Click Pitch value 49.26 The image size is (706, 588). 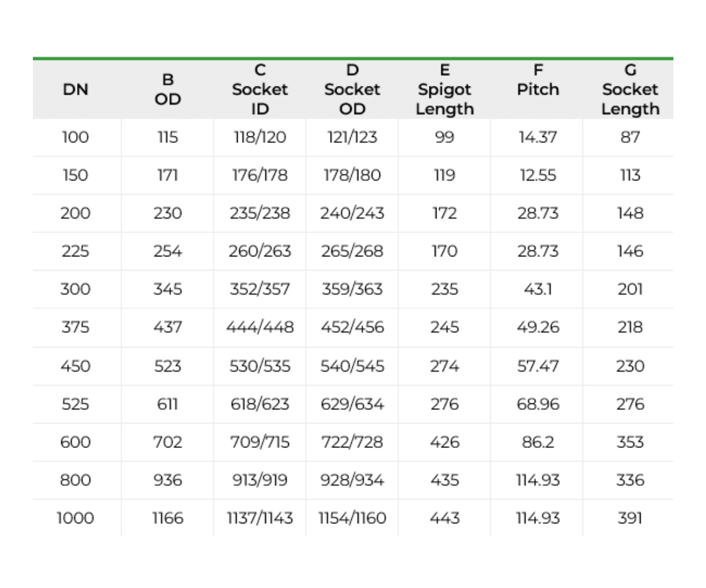(537, 328)
